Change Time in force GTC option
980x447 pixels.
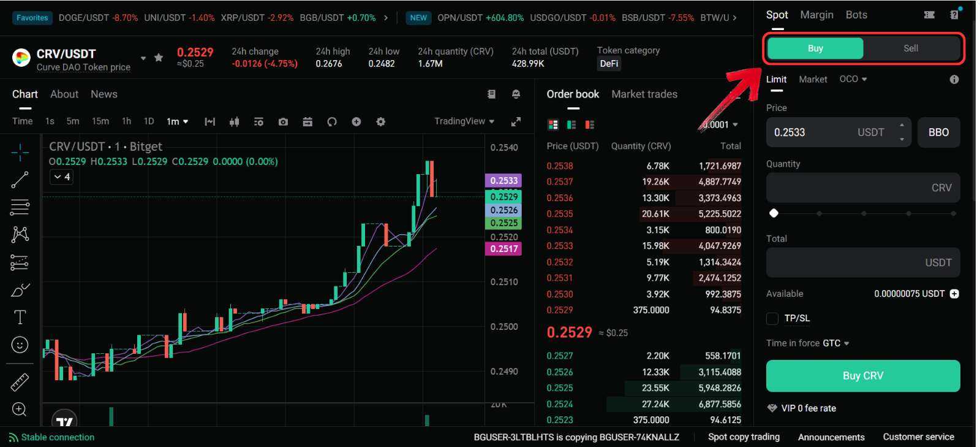pos(836,343)
